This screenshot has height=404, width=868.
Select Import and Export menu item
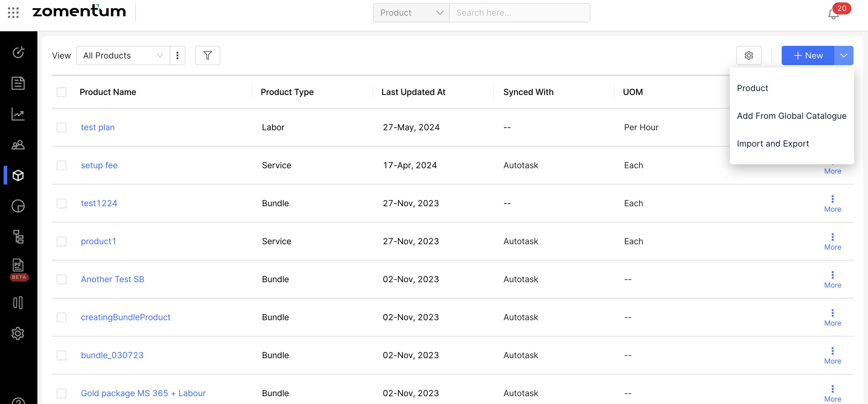773,144
